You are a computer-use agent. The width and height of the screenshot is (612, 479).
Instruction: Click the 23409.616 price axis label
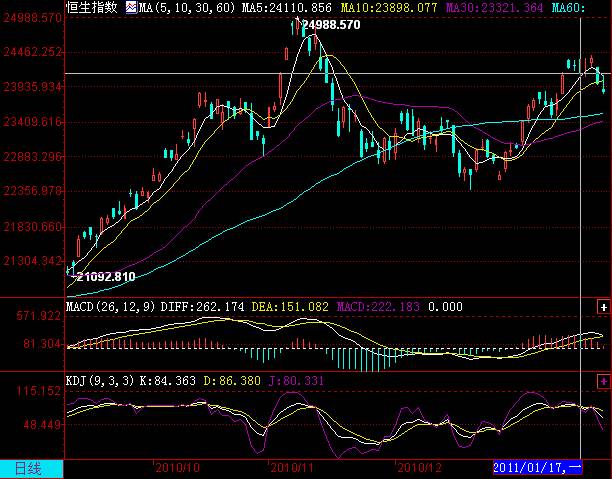click(x=32, y=122)
